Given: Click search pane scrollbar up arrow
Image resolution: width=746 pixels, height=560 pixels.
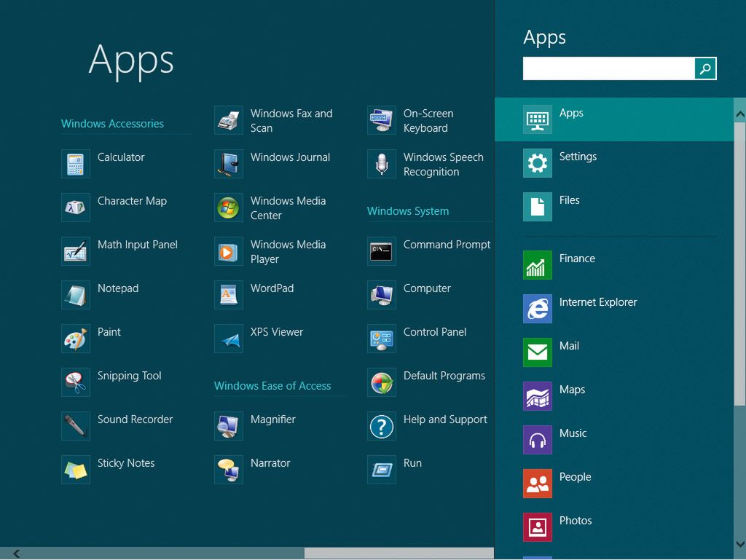Looking at the screenshot, I should (x=740, y=114).
